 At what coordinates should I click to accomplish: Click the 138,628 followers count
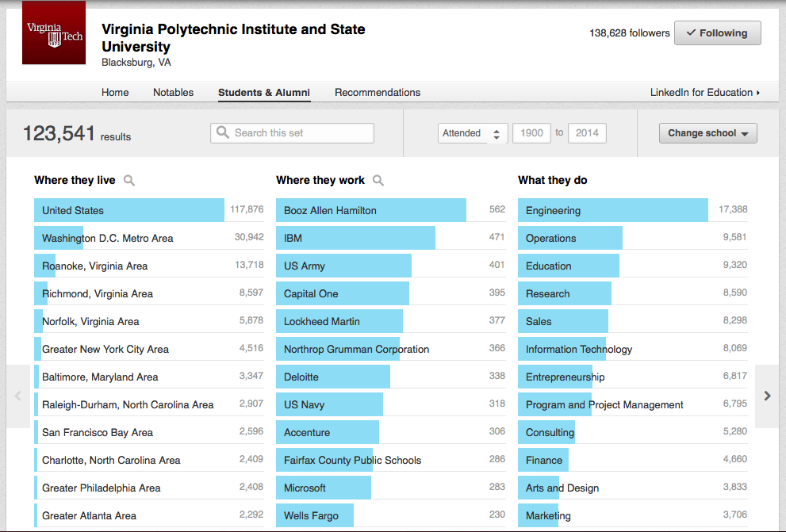pyautogui.click(x=629, y=33)
